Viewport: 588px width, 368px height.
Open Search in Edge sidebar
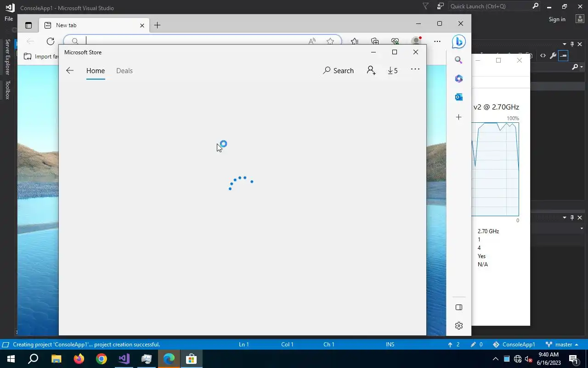458,60
